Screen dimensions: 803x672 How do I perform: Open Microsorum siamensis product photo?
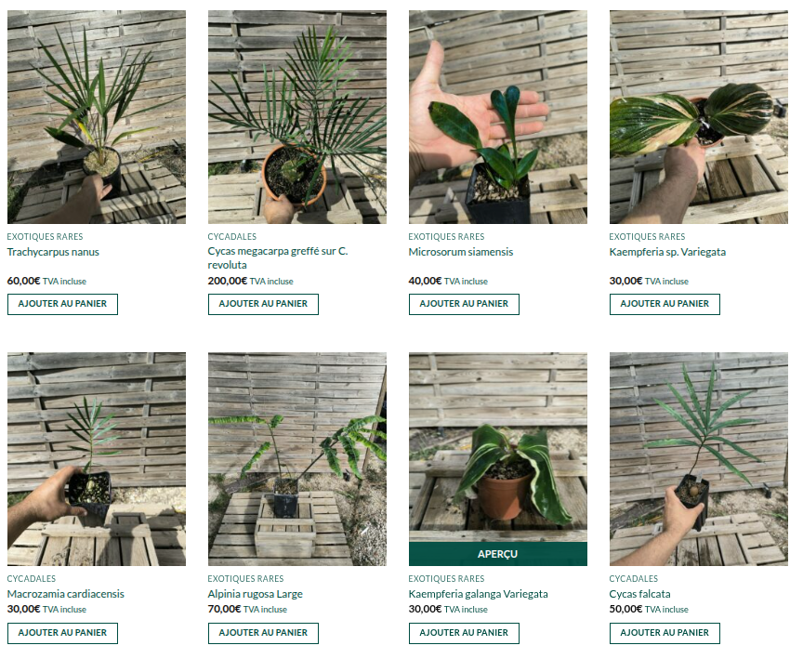click(x=498, y=117)
